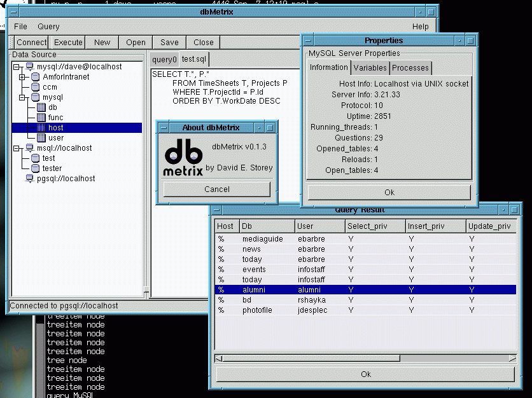Click the Db column header
532x398 pixels.
point(267,226)
